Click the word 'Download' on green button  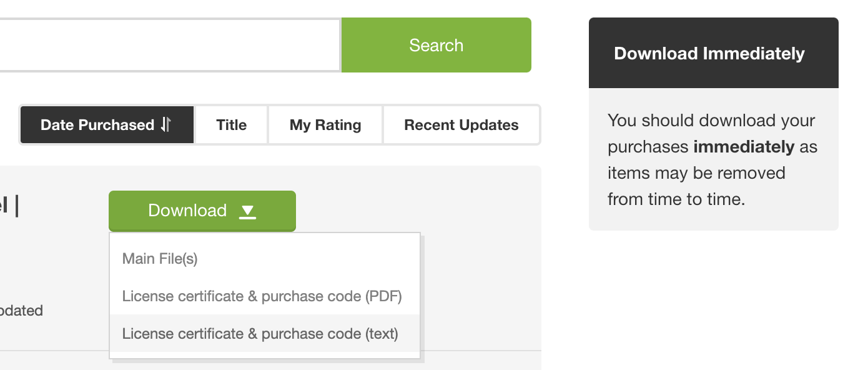click(187, 211)
